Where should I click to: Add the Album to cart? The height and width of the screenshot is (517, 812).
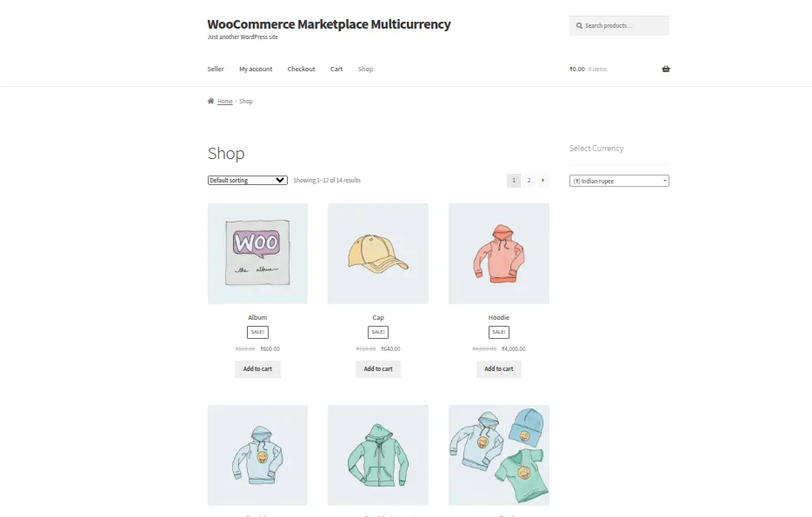(x=257, y=368)
